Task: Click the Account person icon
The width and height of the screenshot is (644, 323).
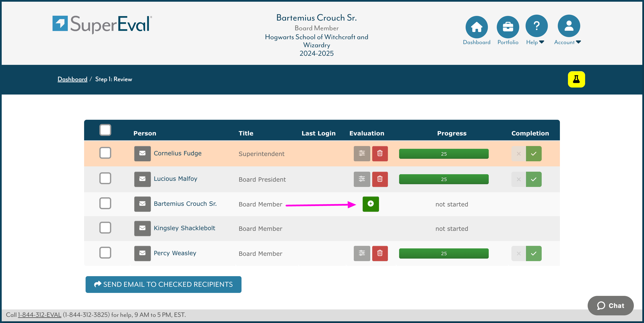Action: pos(569,26)
